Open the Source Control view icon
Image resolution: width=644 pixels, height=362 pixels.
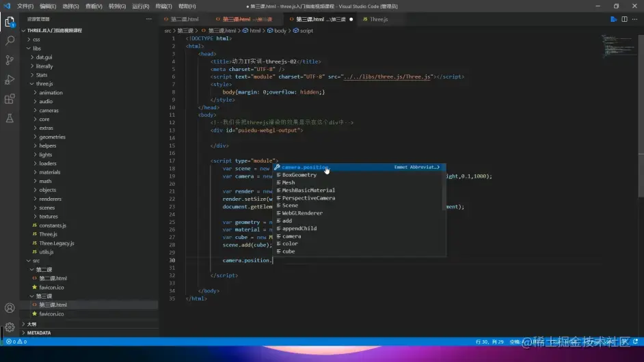tap(10, 60)
